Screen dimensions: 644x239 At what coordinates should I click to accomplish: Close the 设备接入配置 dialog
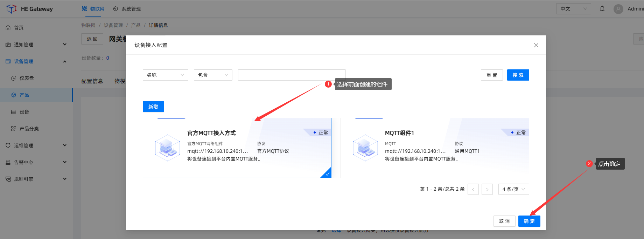tap(536, 45)
